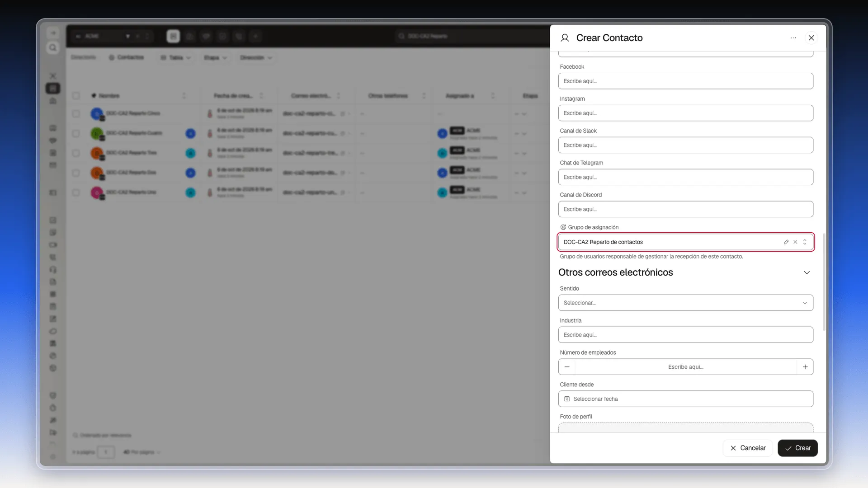Click the Cancelar button
868x488 pixels.
tap(747, 448)
